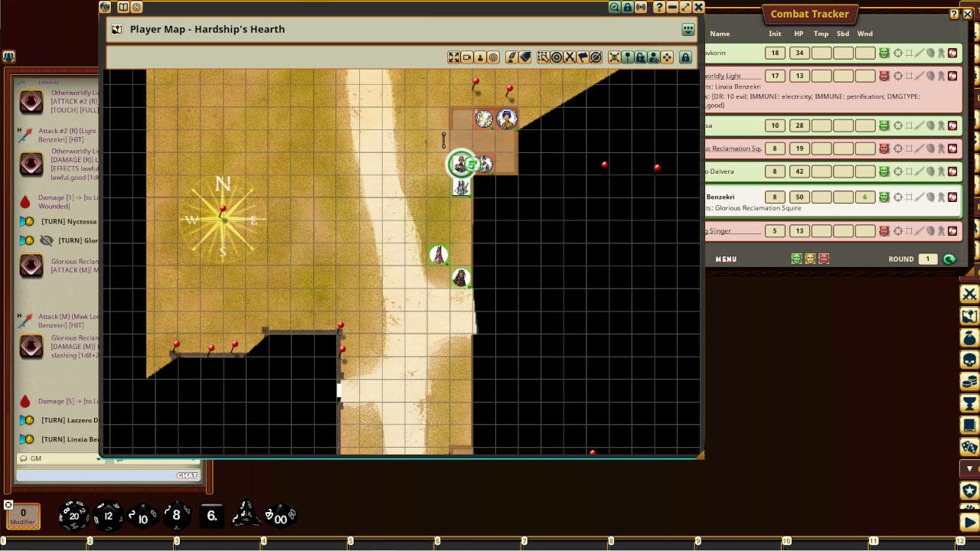Click the ROUND number field in the Combat Tracker
The image size is (980, 551).
926,259
